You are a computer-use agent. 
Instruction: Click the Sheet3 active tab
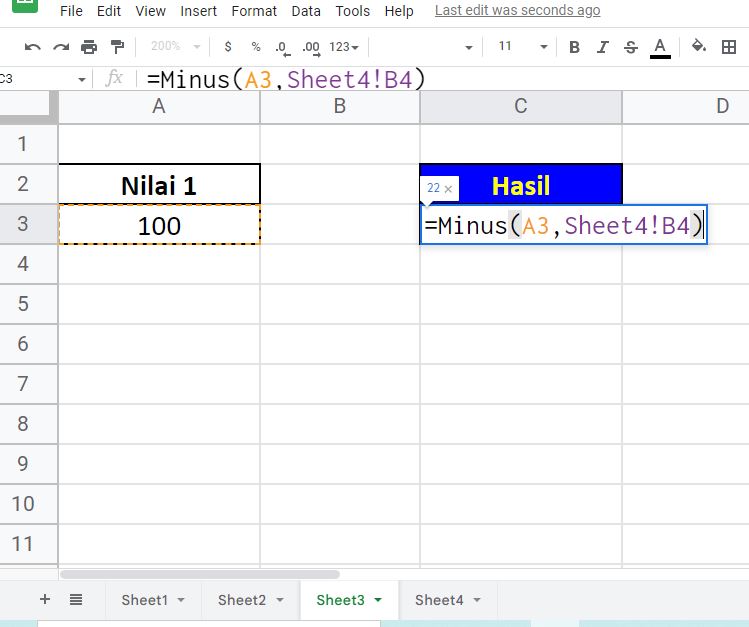pos(340,600)
